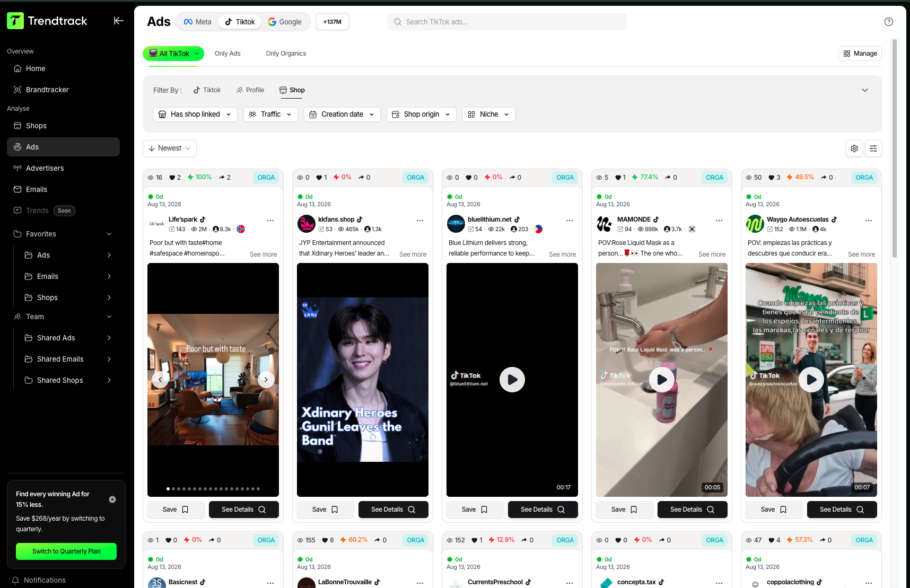Screen dimensions: 910x588
Task: Open All TikTok dropdown
Action: coord(173,54)
